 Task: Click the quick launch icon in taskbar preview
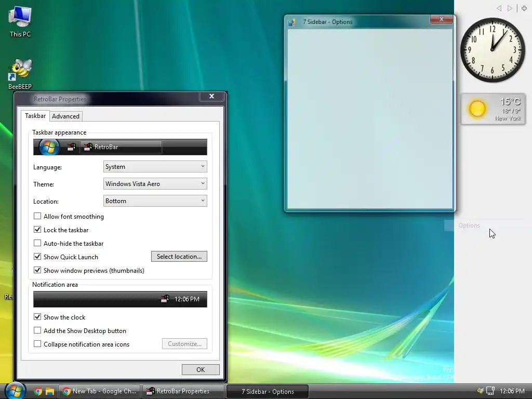pyautogui.click(x=71, y=147)
